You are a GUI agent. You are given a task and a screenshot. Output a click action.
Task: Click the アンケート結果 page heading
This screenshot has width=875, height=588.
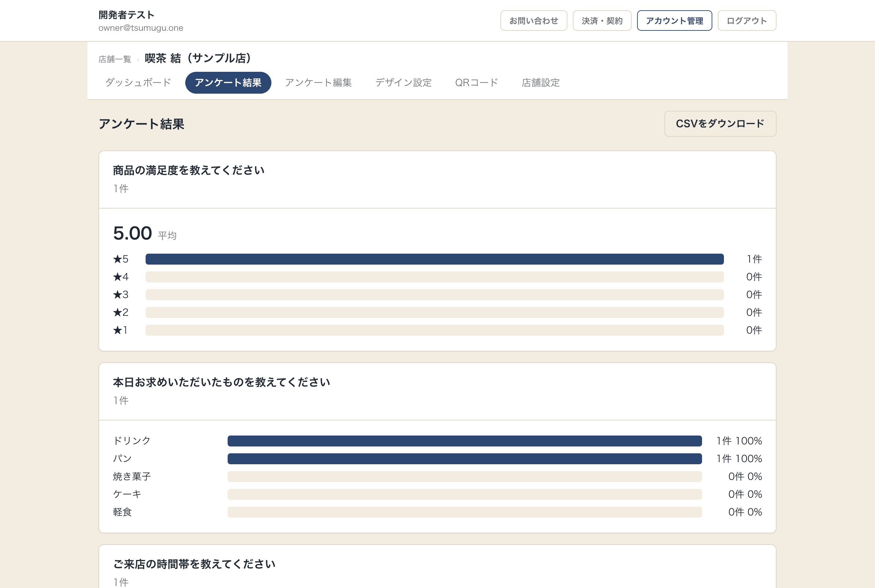142,124
